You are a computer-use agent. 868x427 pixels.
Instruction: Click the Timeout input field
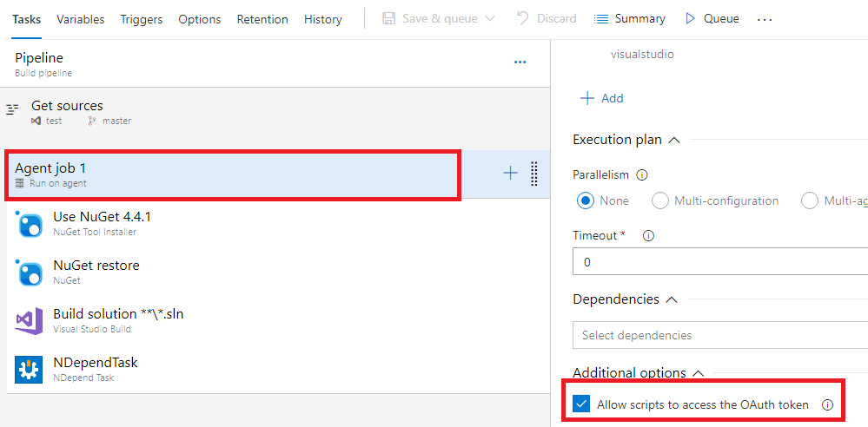[x=719, y=262]
